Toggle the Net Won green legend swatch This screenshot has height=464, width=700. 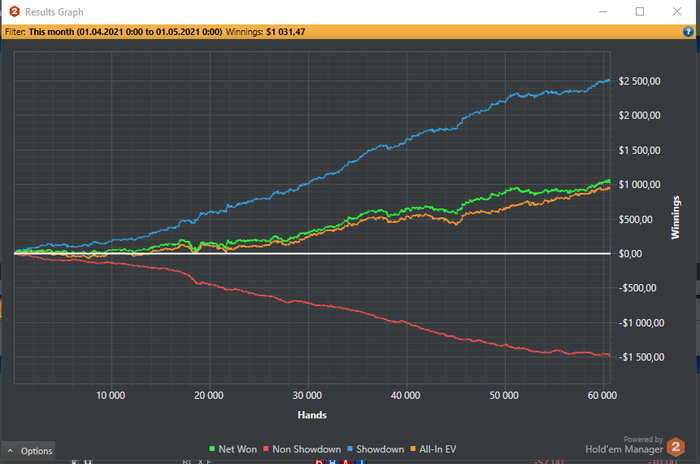point(212,449)
